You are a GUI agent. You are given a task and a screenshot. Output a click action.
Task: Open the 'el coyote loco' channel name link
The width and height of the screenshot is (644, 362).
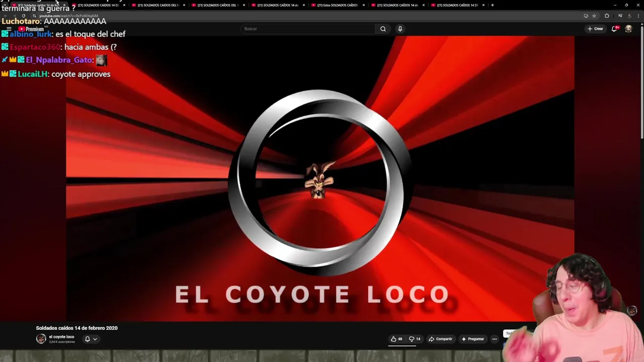pyautogui.click(x=61, y=337)
